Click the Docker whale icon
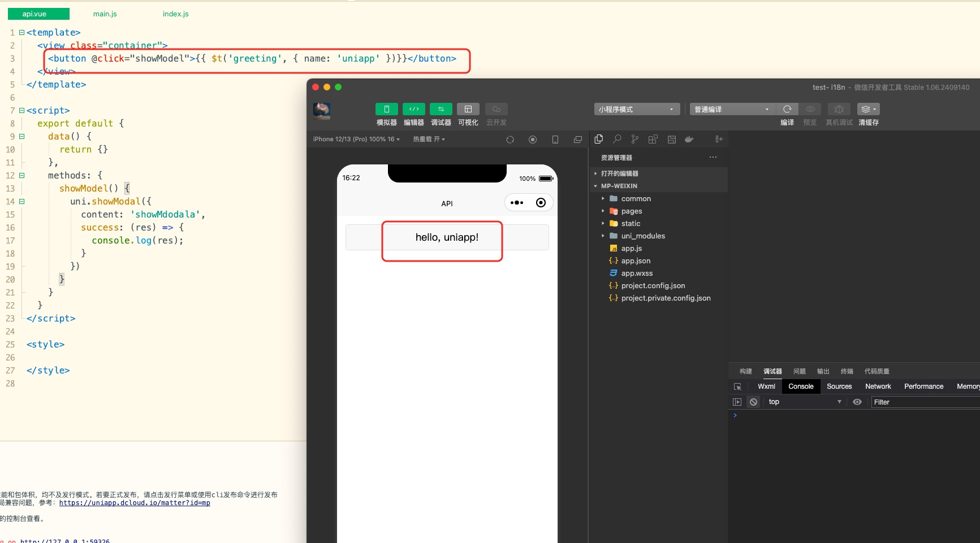 [689, 139]
